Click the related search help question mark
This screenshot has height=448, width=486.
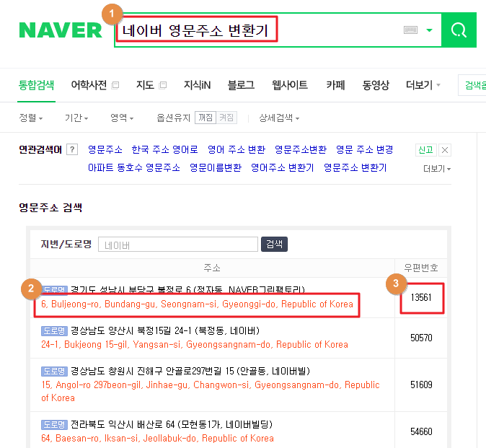pyautogui.click(x=72, y=150)
